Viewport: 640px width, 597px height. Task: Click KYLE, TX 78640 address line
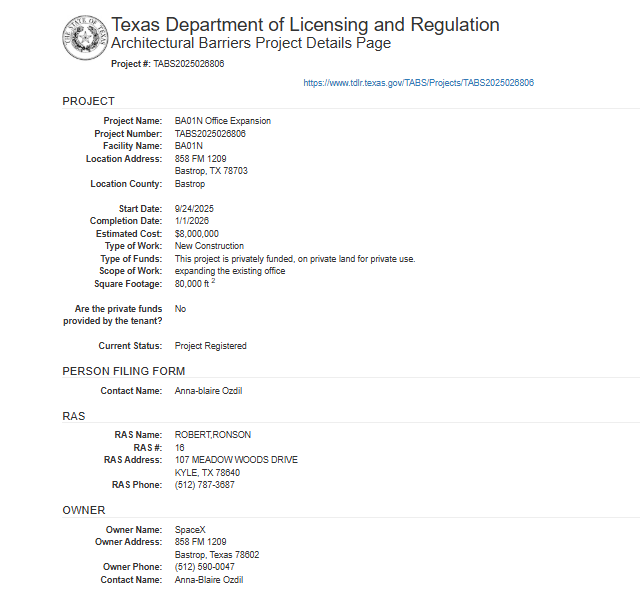pos(207,473)
